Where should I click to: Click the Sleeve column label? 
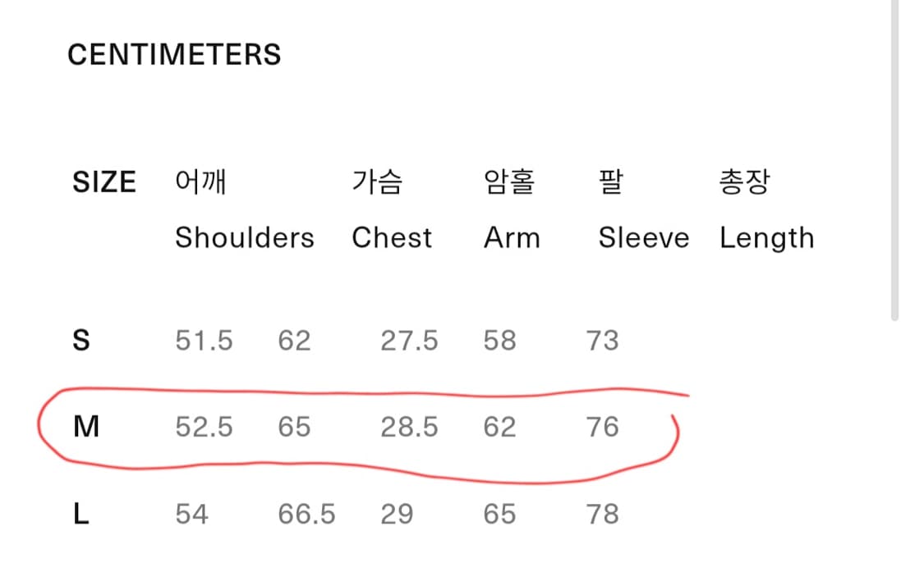coord(643,238)
